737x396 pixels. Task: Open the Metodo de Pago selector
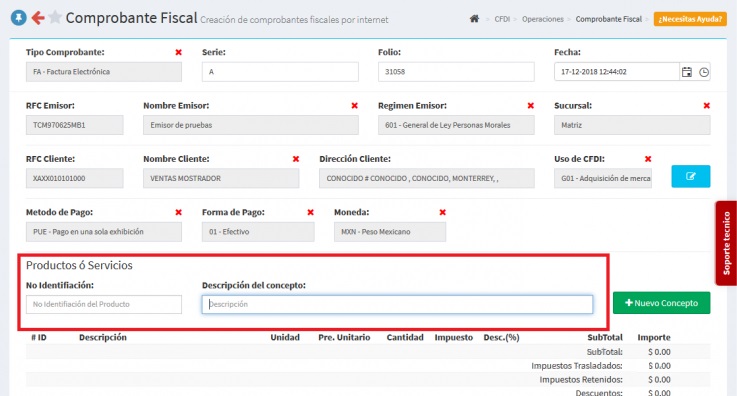tap(104, 232)
